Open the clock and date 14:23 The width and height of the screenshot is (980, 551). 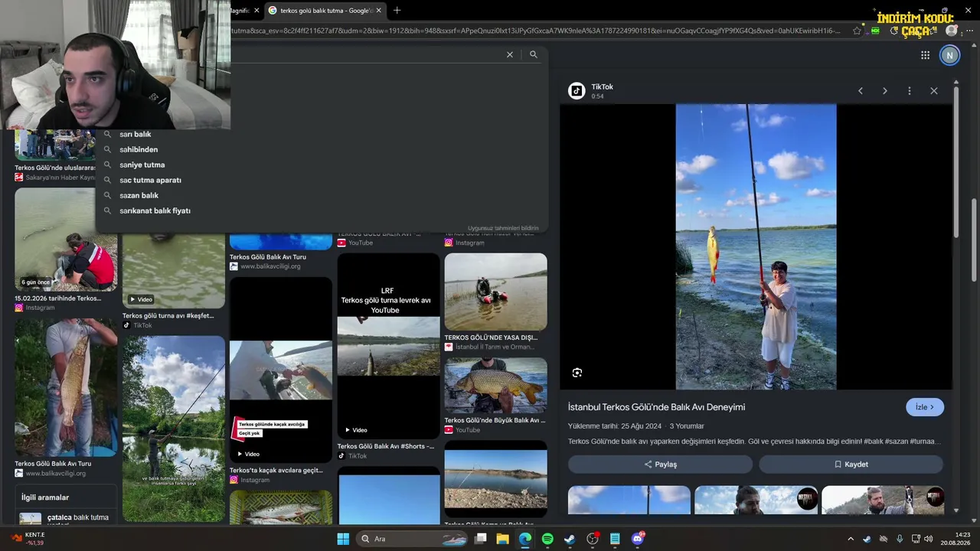(x=957, y=539)
